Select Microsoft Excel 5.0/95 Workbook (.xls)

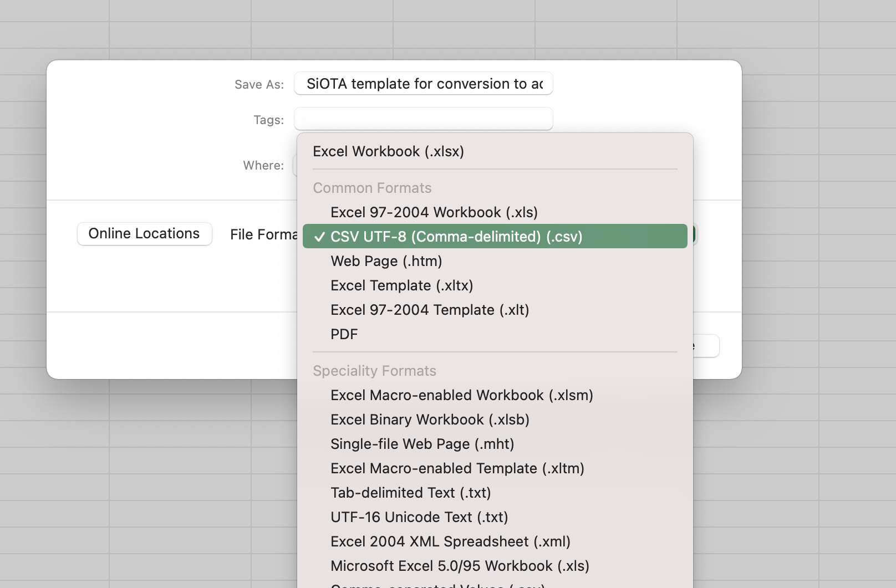460,566
